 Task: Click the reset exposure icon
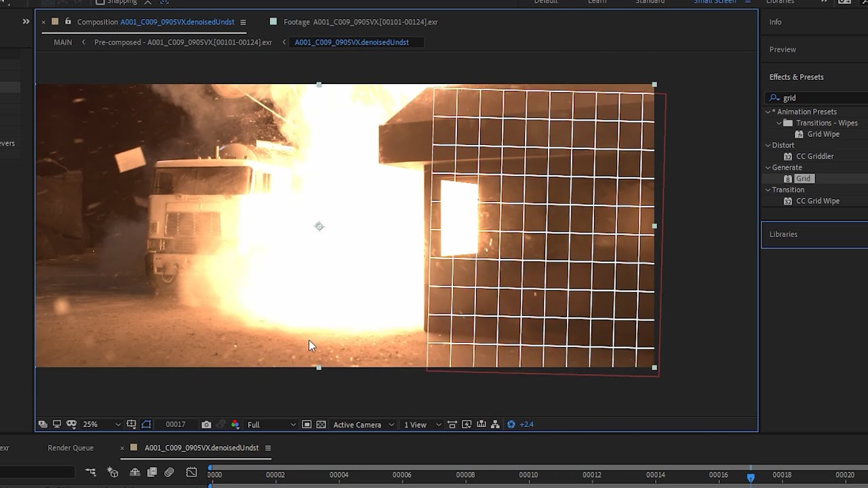(511, 424)
